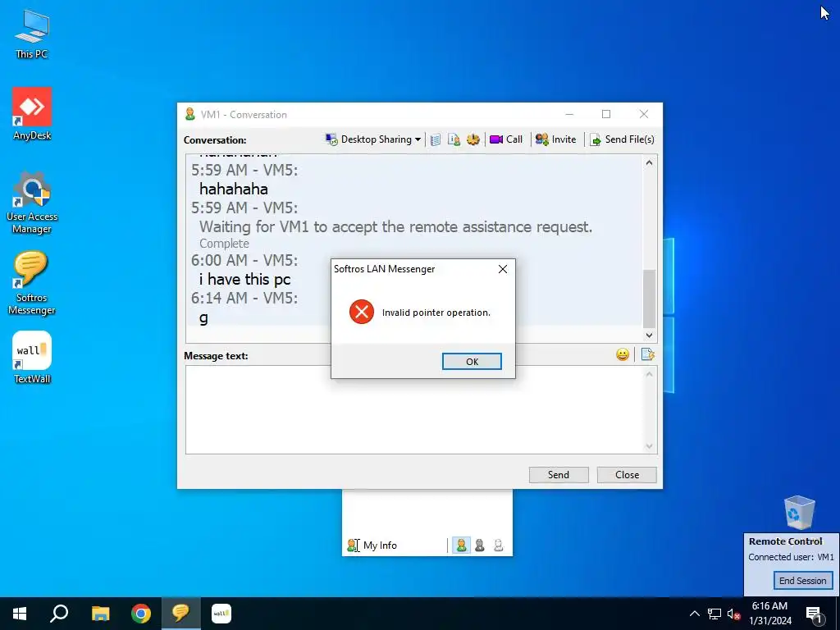Maximize the VM1 Conversation window
Screen dimensions: 840x630
(606, 114)
